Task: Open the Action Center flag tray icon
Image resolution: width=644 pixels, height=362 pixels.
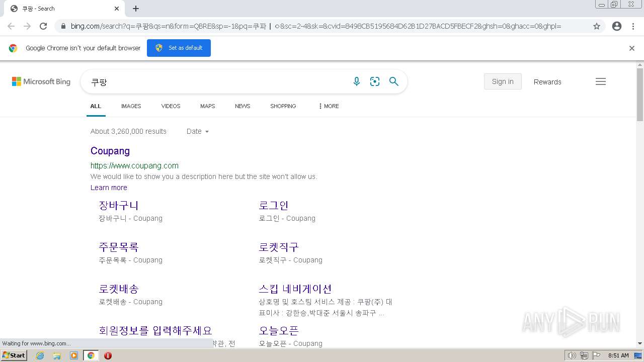Action: 596,355
